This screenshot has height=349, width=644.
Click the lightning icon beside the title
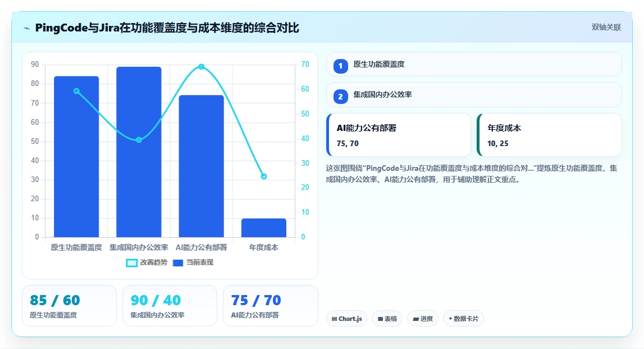[27, 28]
